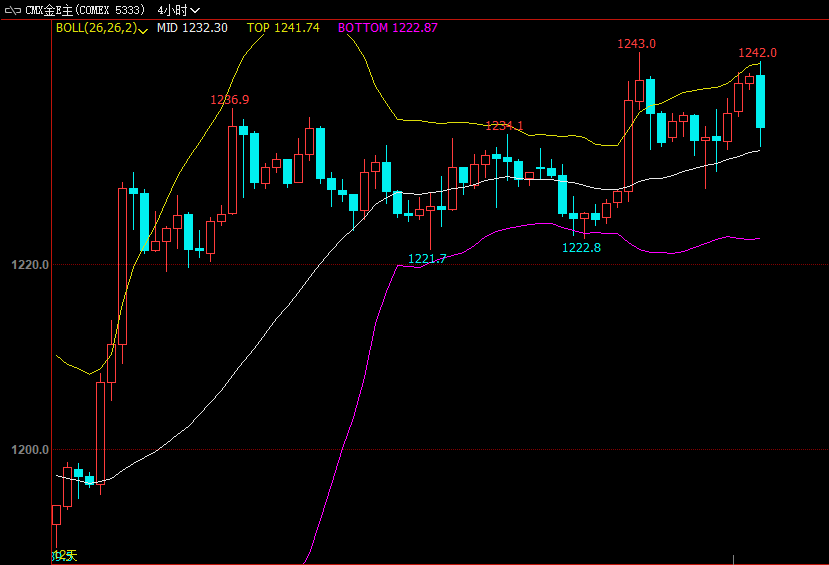
Task: Click the 1222.8 low price label
Action: pyautogui.click(x=581, y=248)
